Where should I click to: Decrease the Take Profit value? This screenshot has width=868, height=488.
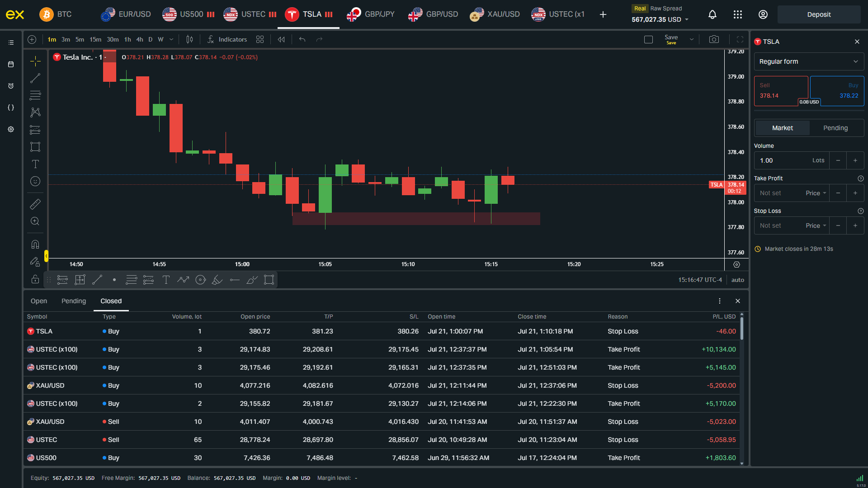[838, 193]
